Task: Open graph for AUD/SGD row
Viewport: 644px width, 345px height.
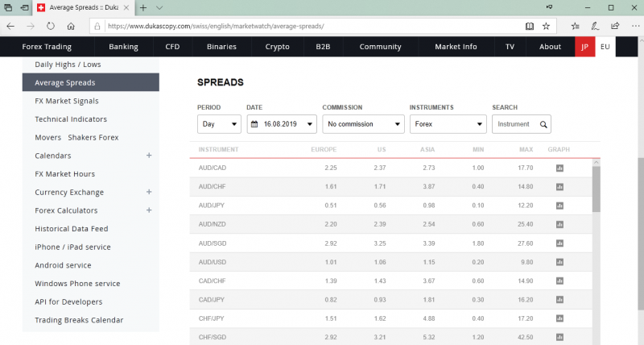Action: click(x=559, y=243)
